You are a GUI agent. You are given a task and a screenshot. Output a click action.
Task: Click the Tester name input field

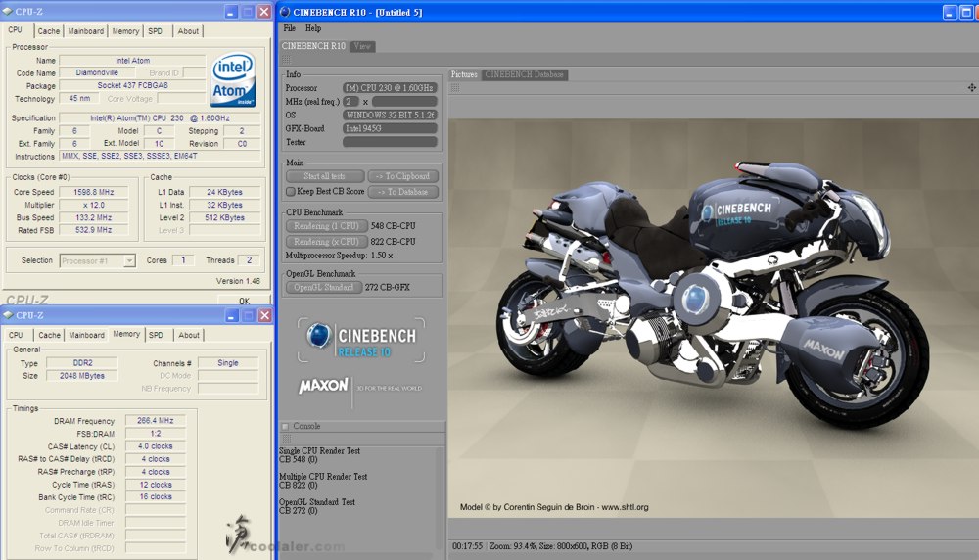390,142
